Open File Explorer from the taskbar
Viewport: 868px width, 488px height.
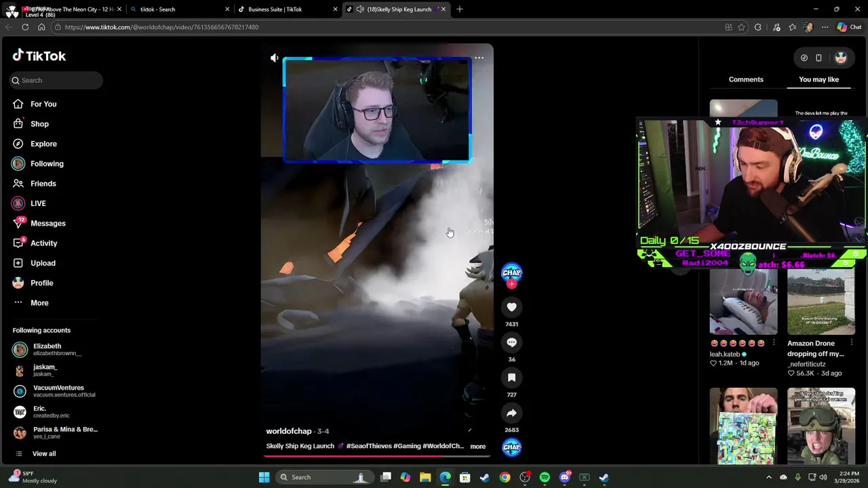(x=425, y=477)
